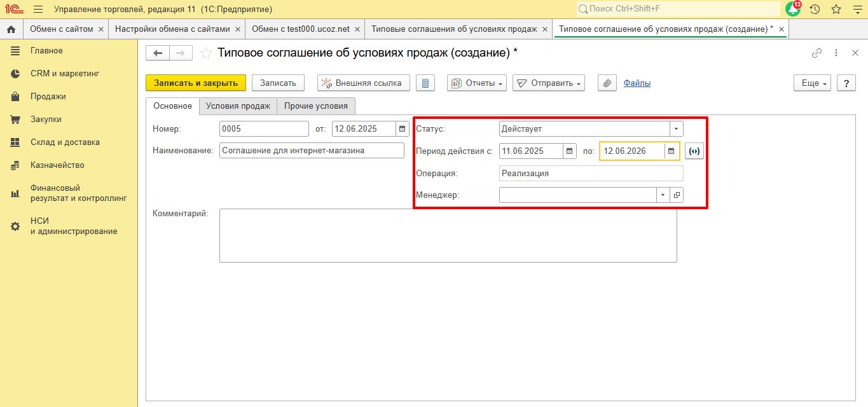Screen dimensions: 868x407
Task: Click Записать и закрыть button
Action: coord(196,83)
